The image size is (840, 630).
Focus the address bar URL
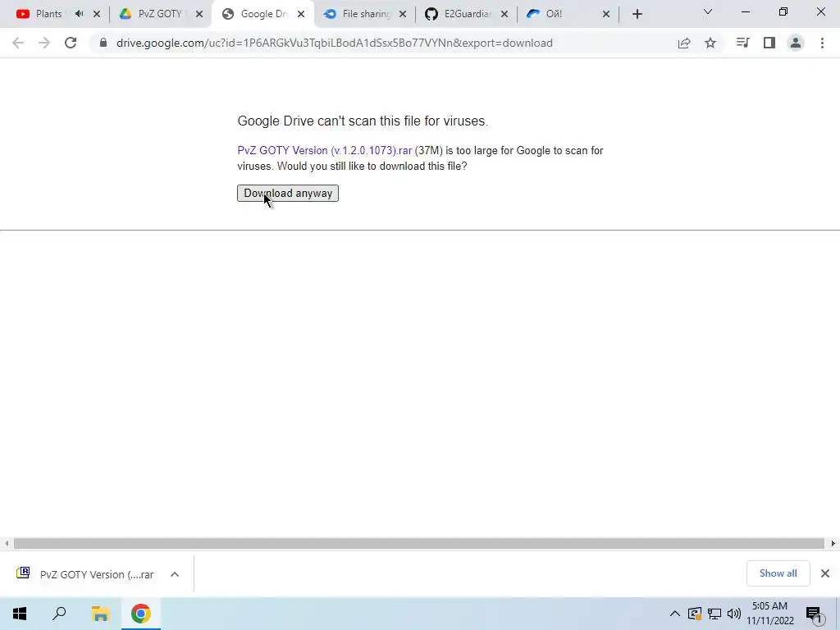pyautogui.click(x=335, y=43)
